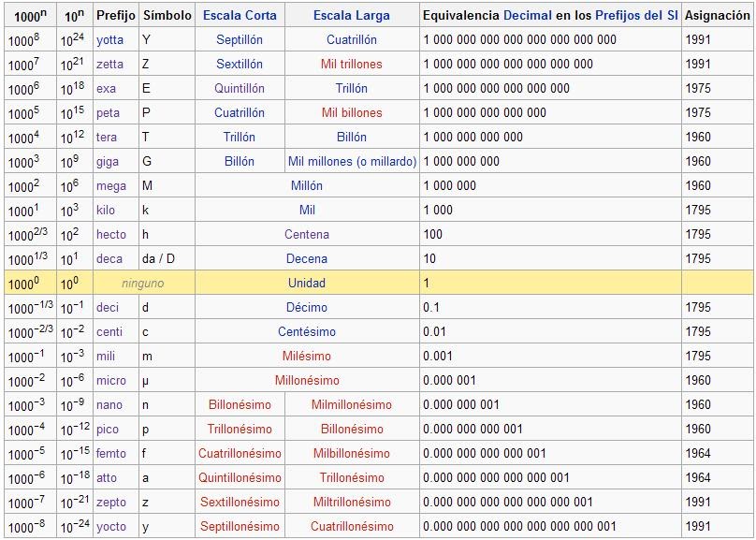Click the Centésimo link
The image size is (756, 540).
pos(307,331)
